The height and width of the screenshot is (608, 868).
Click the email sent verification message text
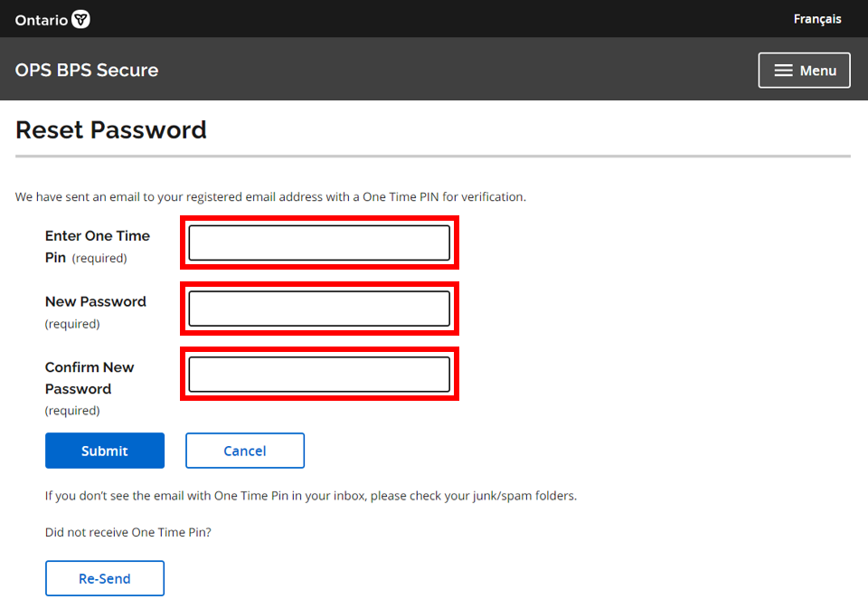point(270,196)
